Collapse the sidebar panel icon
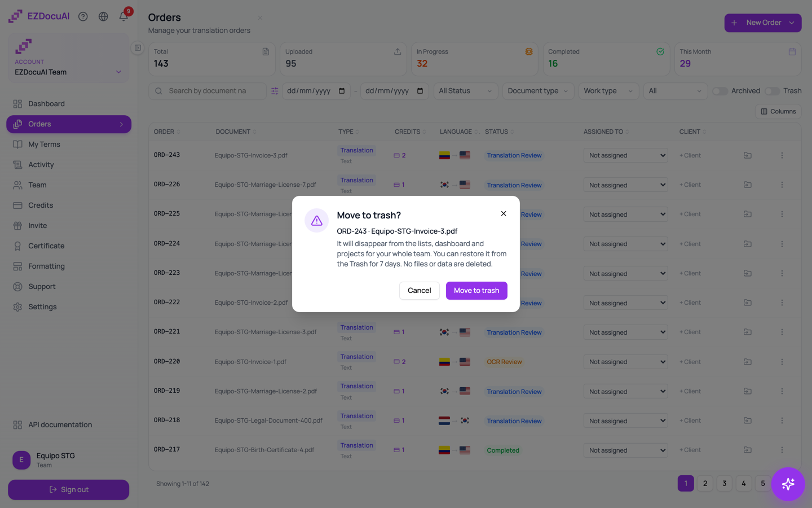This screenshot has width=812, height=508. point(138,48)
